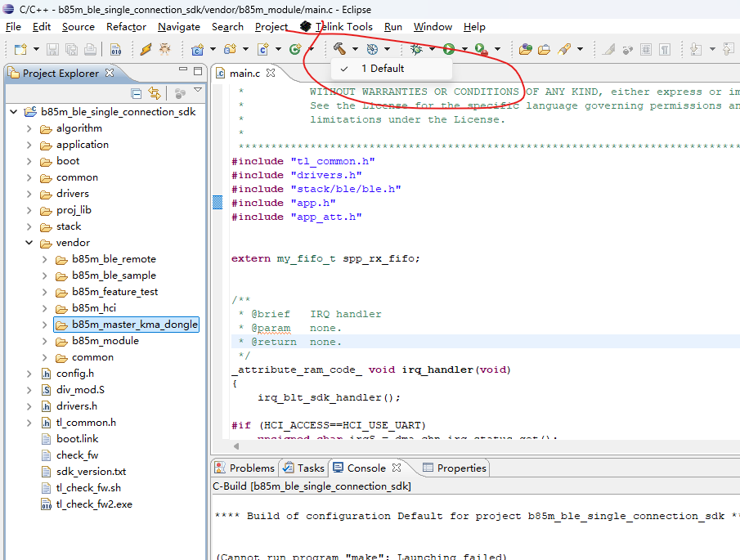Open the Source menu
This screenshot has height=560, width=740.
coord(78,27)
